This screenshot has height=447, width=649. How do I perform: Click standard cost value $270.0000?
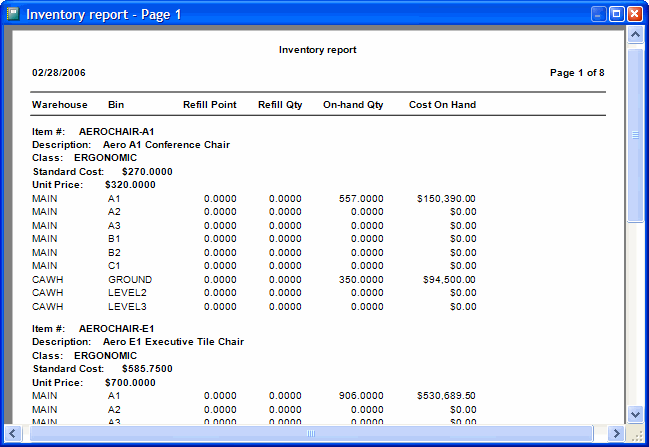147,172
